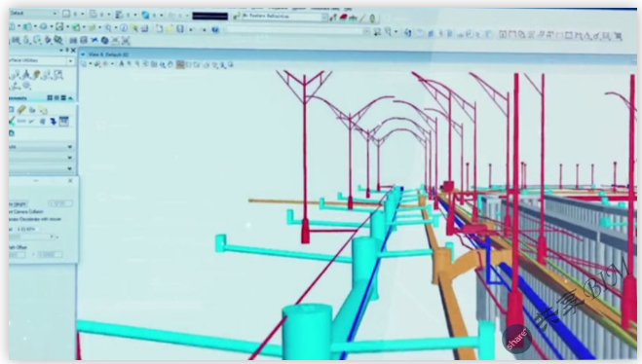Click the new blank page icon
This screenshot has width=642, height=364.
pos(159,28)
